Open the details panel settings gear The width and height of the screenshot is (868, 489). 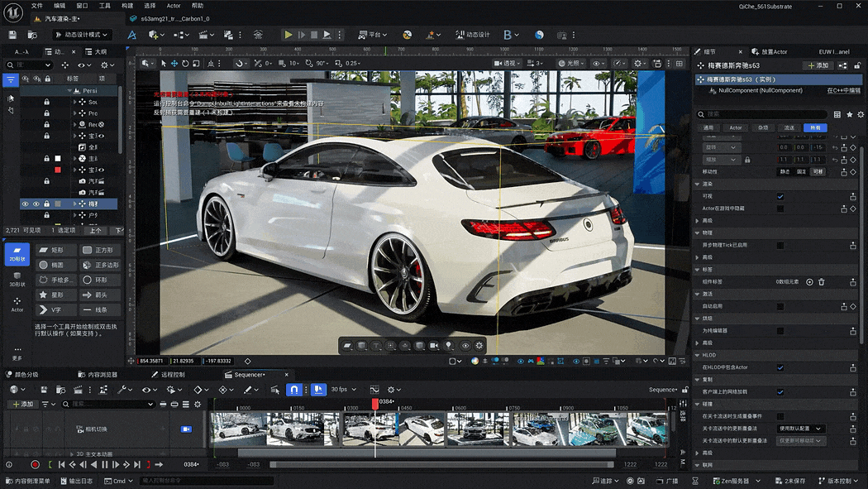coord(861,115)
